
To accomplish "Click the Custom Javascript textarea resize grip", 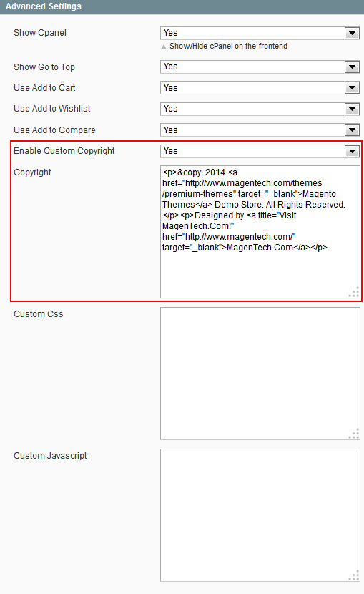I will 354,575.
